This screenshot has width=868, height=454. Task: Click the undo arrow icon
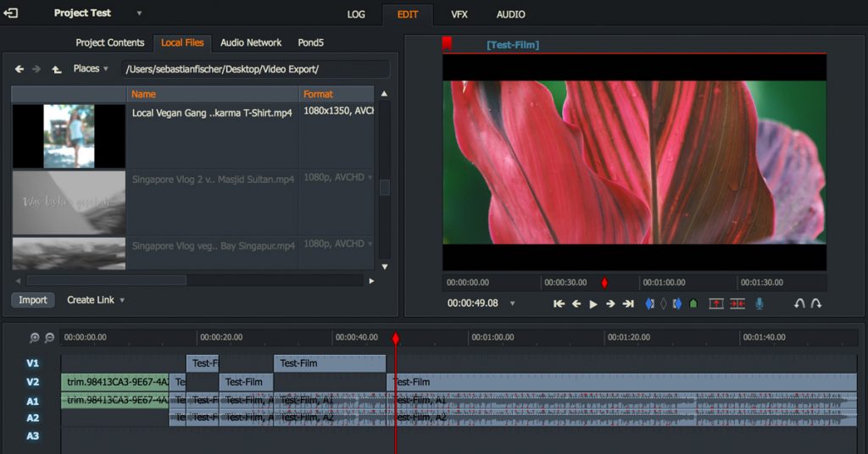[x=799, y=303]
